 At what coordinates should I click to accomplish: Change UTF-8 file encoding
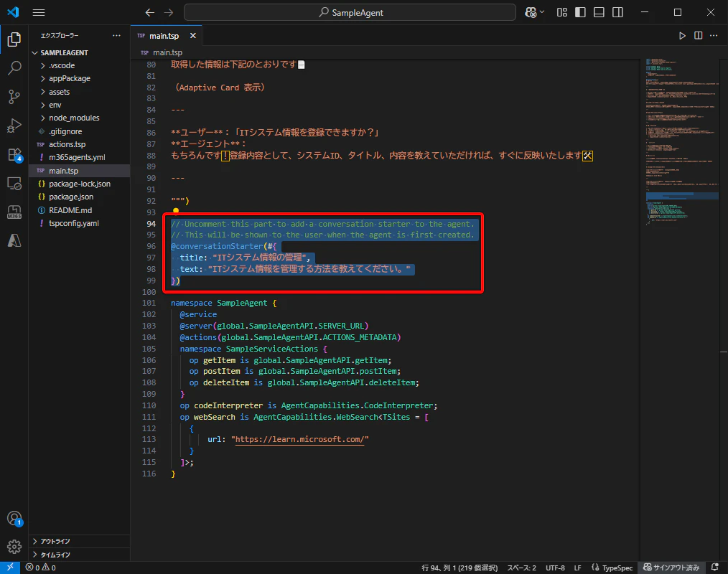point(555,568)
